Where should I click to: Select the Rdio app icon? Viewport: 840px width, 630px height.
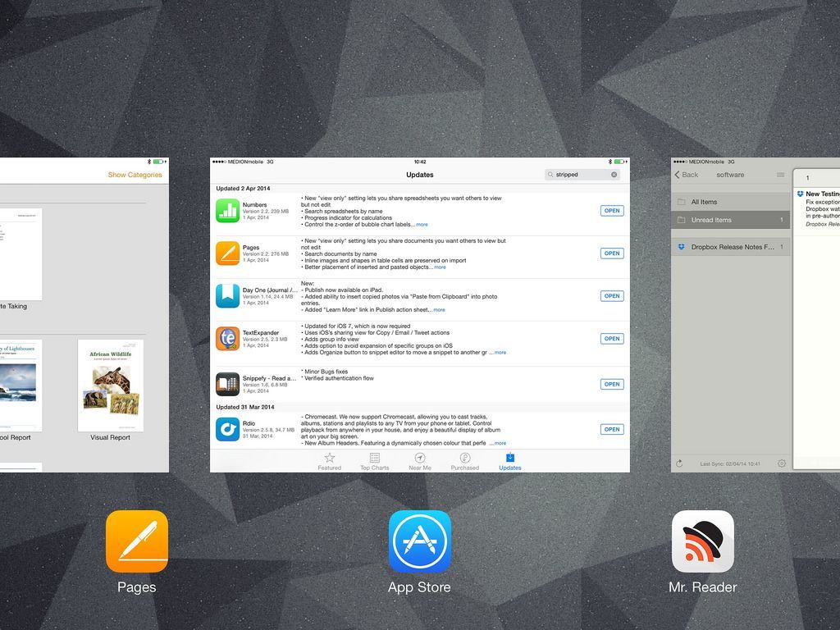(227, 429)
